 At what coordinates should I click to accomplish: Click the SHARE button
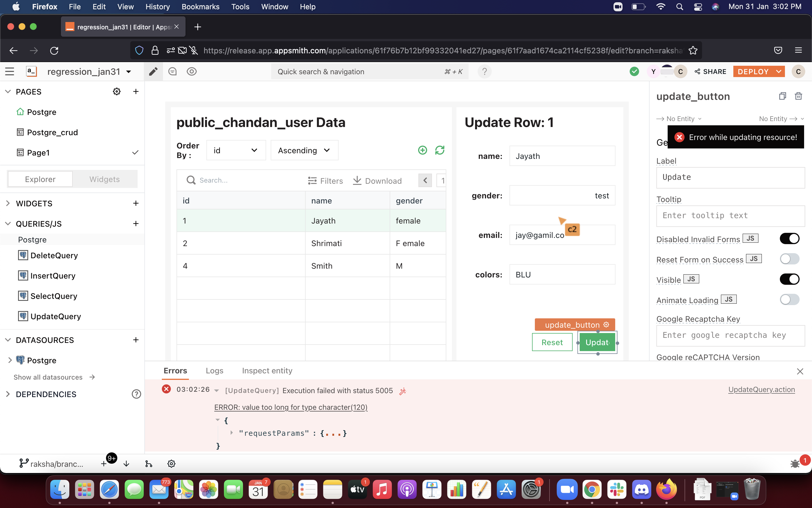(x=710, y=72)
